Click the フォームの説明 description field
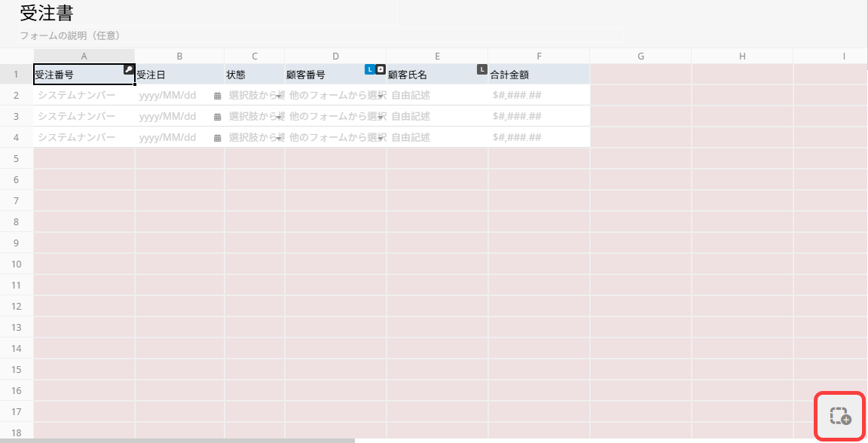 [70, 35]
